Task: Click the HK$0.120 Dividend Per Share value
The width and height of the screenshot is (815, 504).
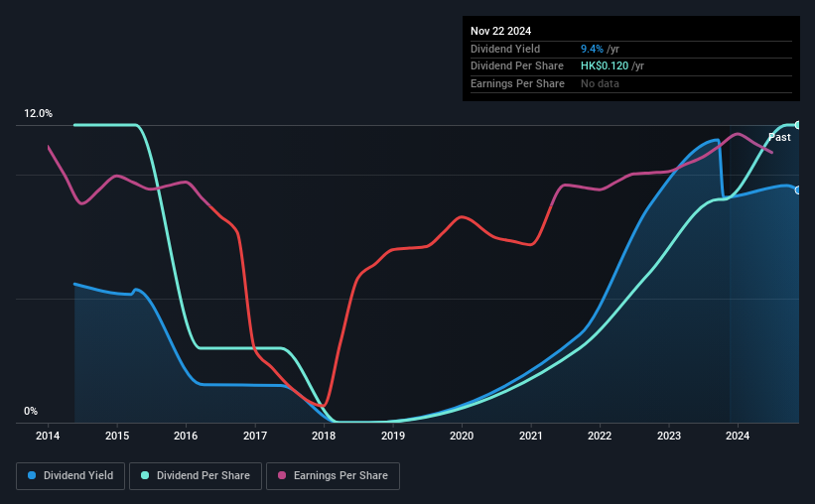Action: (x=605, y=66)
